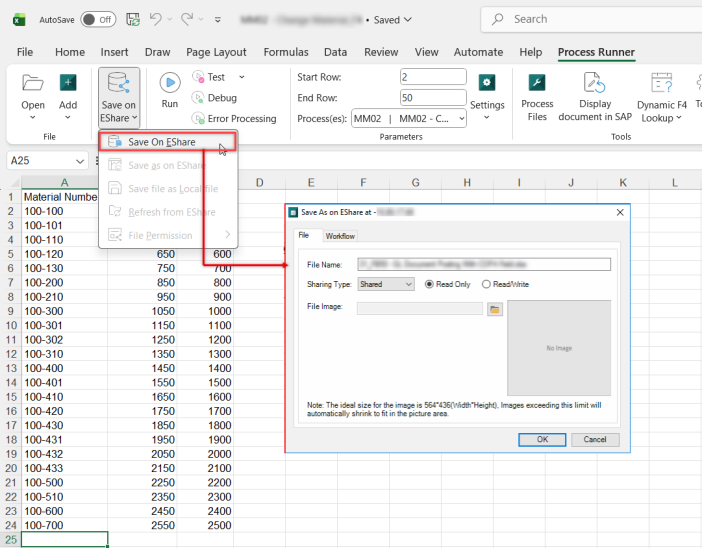
Task: Browse for File Image folder icon
Action: tap(495, 309)
